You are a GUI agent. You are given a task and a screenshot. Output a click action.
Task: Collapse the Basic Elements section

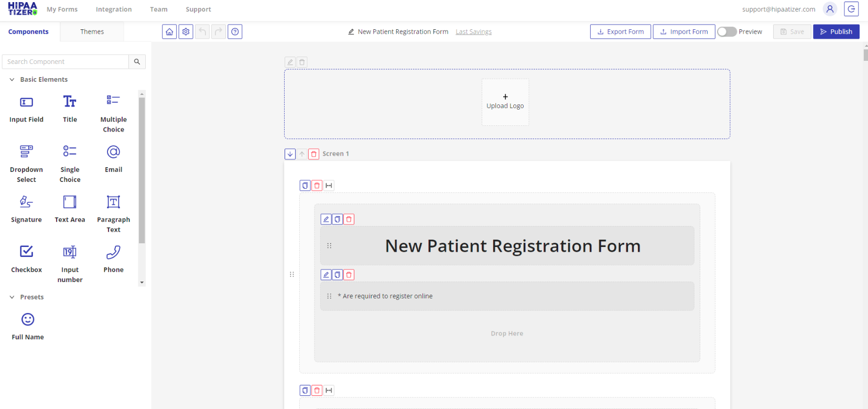[x=12, y=80]
